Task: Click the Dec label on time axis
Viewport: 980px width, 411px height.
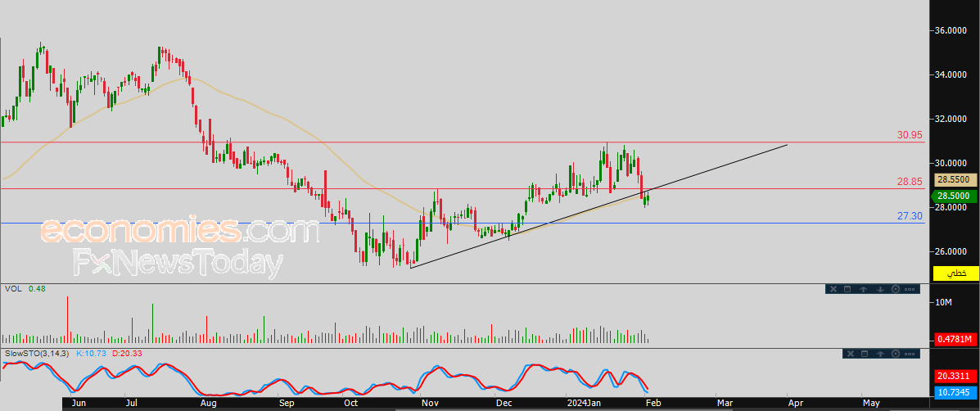Action: (x=504, y=404)
